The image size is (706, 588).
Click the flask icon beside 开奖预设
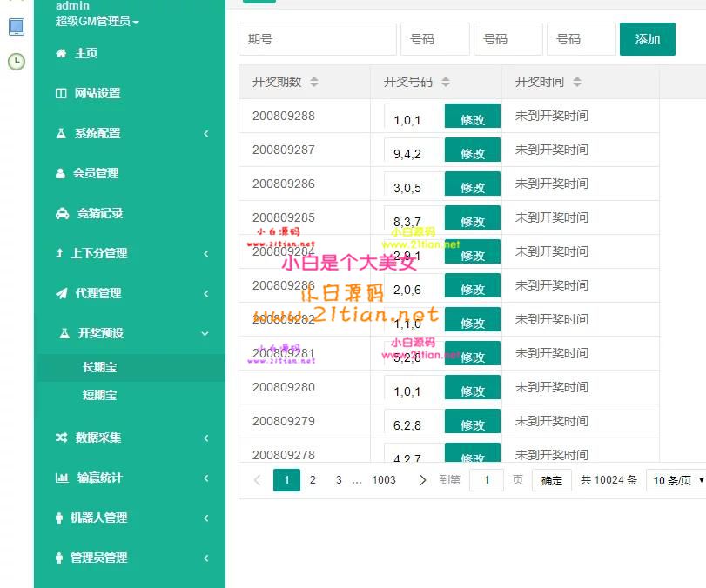click(64, 333)
